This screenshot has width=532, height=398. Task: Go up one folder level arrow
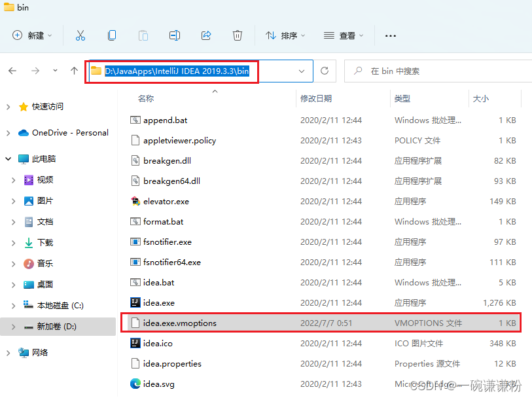(75, 71)
